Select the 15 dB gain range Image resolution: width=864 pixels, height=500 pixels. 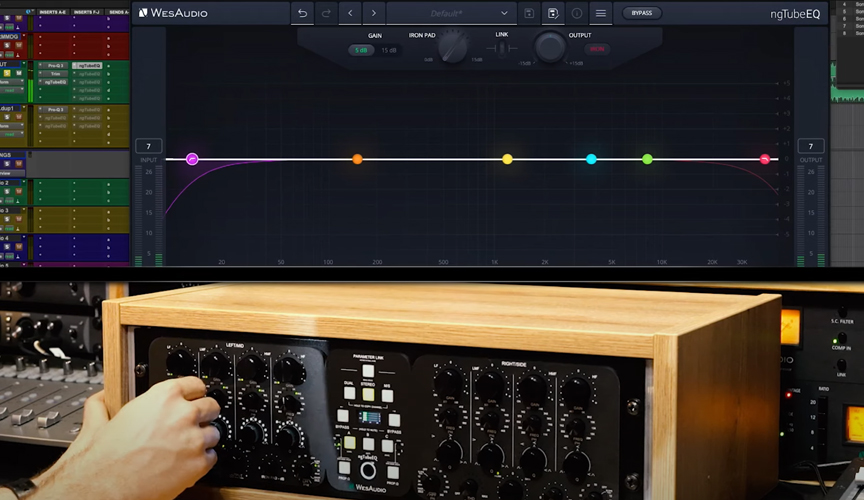(x=389, y=50)
